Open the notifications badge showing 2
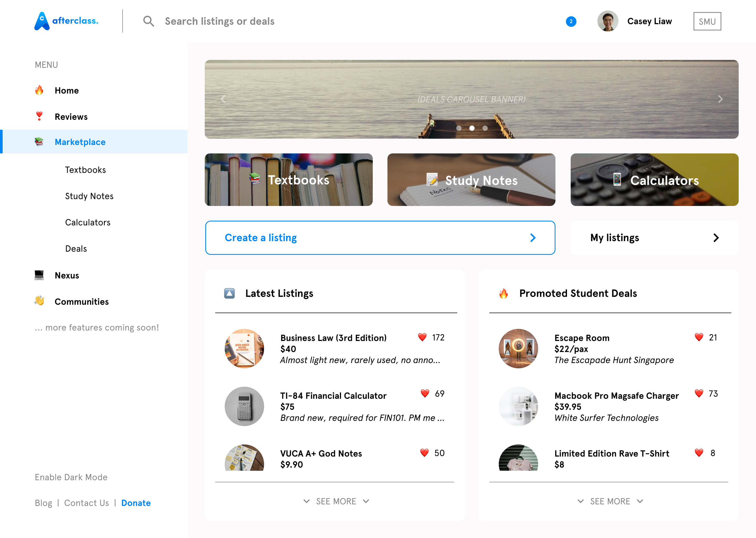The image size is (756, 538). 571,22
